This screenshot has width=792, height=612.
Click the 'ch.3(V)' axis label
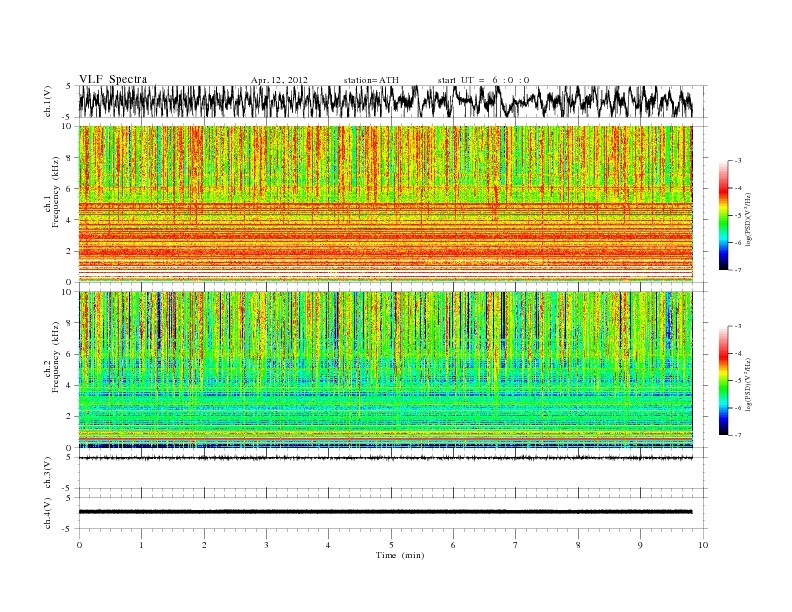[x=48, y=473]
